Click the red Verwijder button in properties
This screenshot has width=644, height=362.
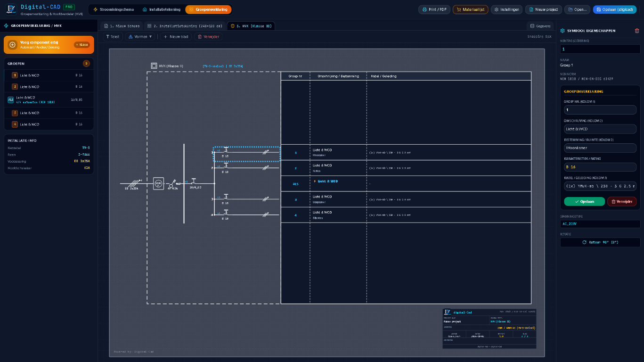(622, 201)
